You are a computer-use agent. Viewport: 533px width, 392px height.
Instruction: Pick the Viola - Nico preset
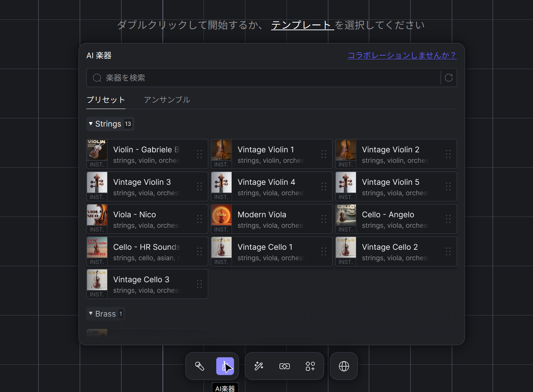point(142,219)
